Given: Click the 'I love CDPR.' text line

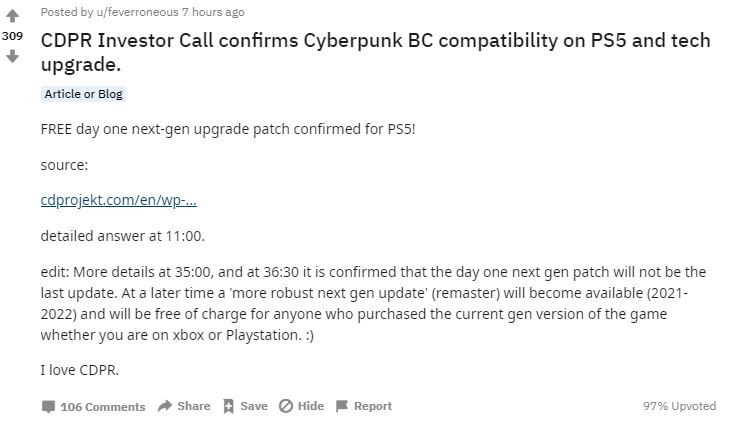Looking at the screenshot, I should [x=79, y=370].
